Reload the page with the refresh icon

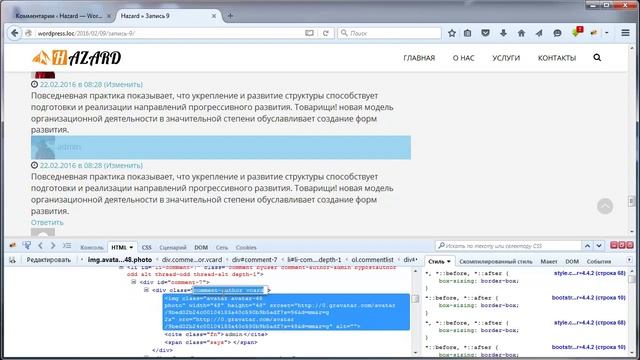click(x=325, y=33)
